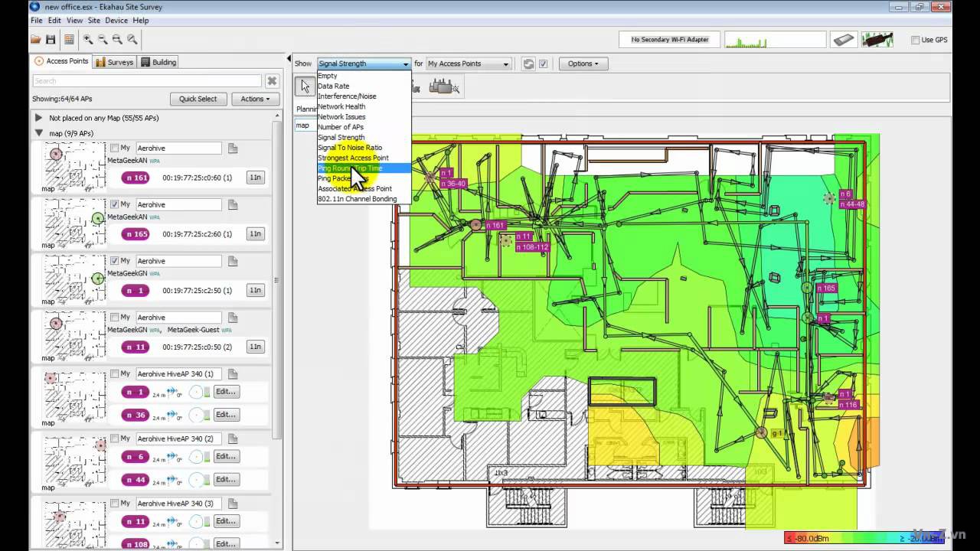This screenshot has width=980, height=551.
Task: Choose Ping Round Trip Time from list
Action: pos(350,168)
